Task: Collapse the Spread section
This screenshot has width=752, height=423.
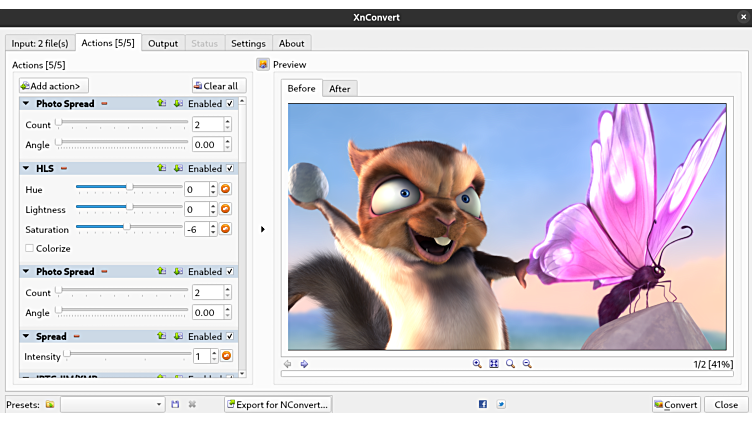Action: pyautogui.click(x=26, y=336)
